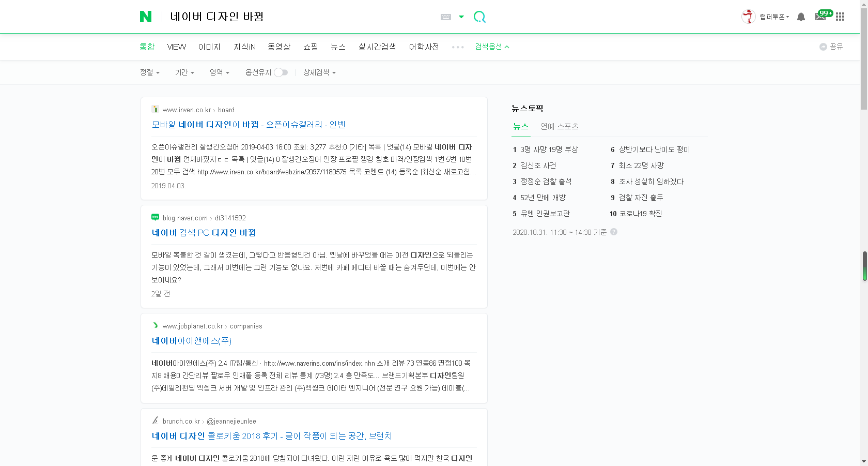Click the Naver blog favicon
868x466 pixels.
pyautogui.click(x=155, y=217)
